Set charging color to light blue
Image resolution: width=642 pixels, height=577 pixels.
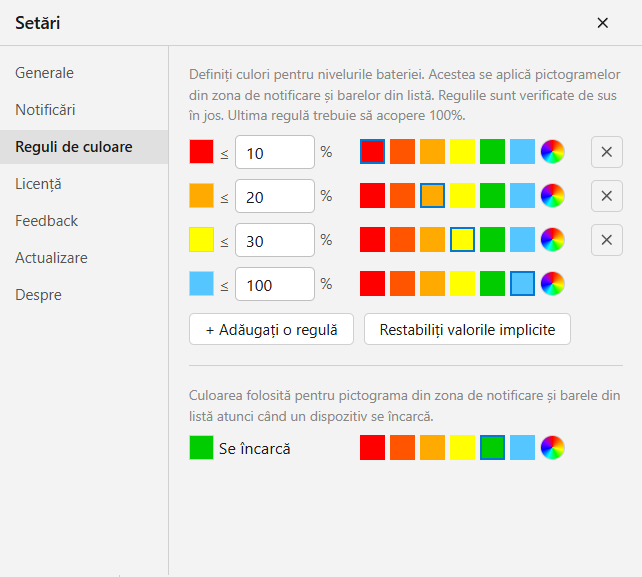point(522,448)
